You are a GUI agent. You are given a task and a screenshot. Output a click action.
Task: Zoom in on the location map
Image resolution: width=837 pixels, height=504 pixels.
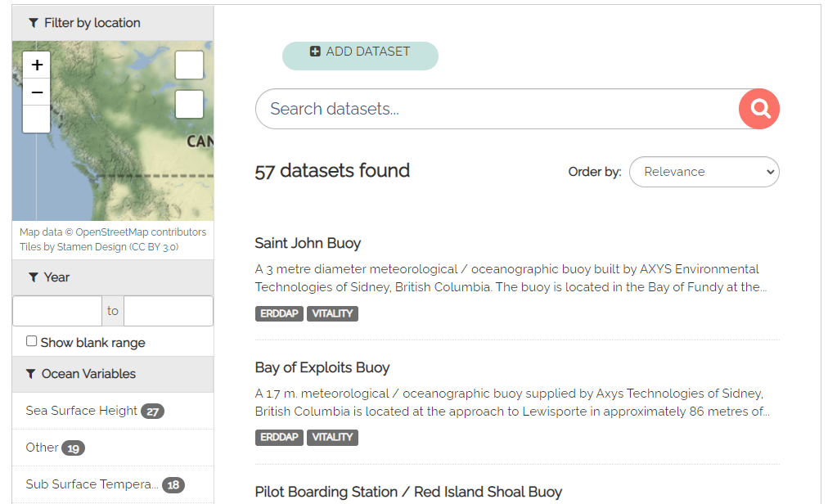pyautogui.click(x=37, y=65)
